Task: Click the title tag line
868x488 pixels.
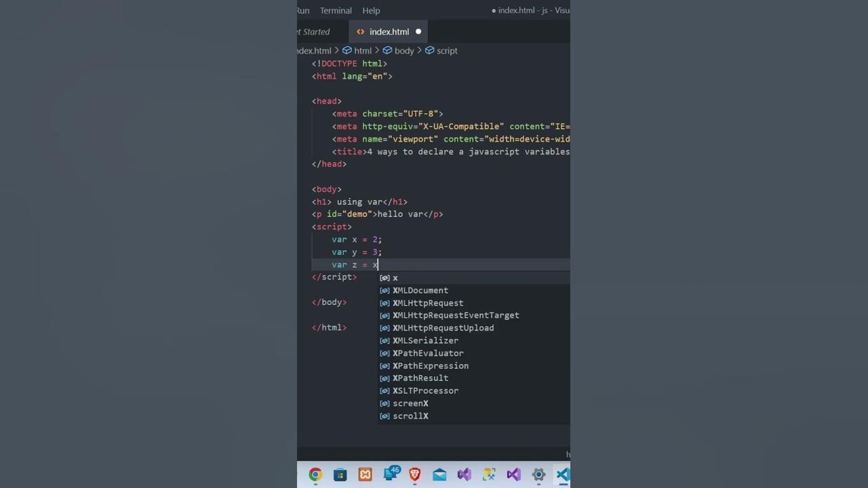Action: coord(451,152)
